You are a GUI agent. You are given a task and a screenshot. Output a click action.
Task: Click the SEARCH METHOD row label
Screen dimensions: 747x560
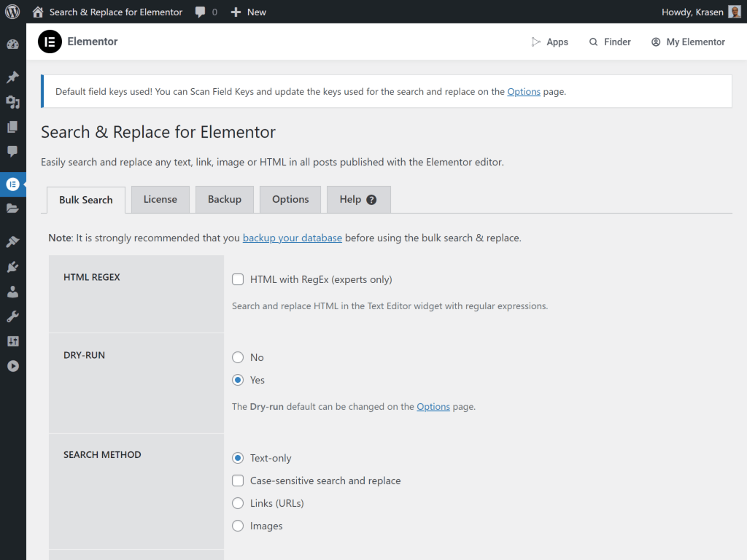tap(102, 455)
